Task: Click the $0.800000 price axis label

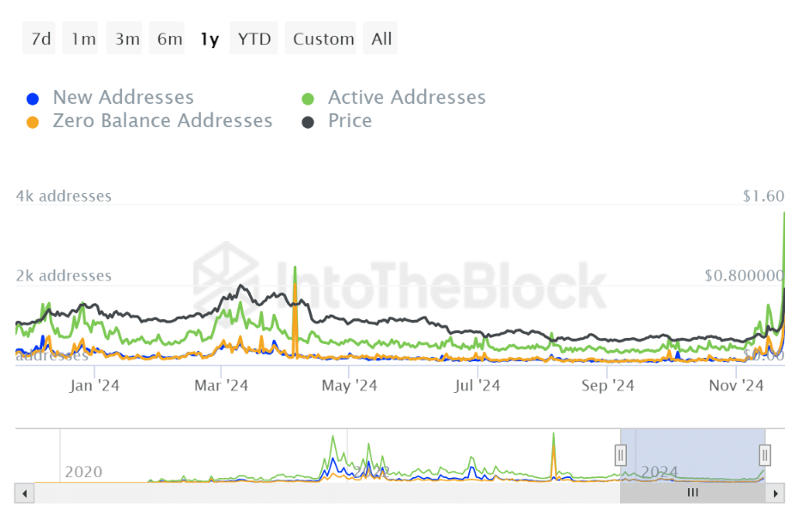Action: click(744, 275)
